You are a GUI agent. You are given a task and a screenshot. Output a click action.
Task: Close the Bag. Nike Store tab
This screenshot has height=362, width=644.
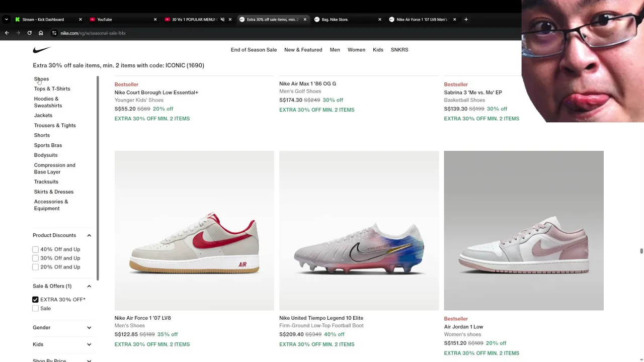379,20
